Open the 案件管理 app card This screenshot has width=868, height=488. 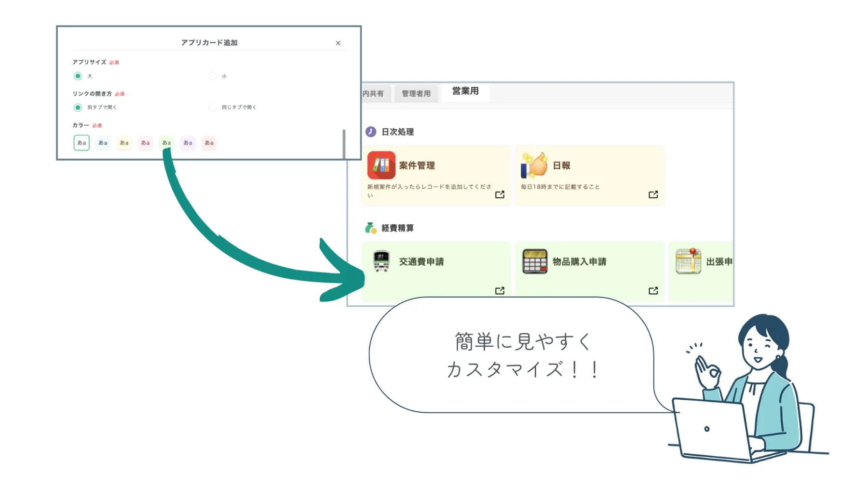click(x=435, y=175)
